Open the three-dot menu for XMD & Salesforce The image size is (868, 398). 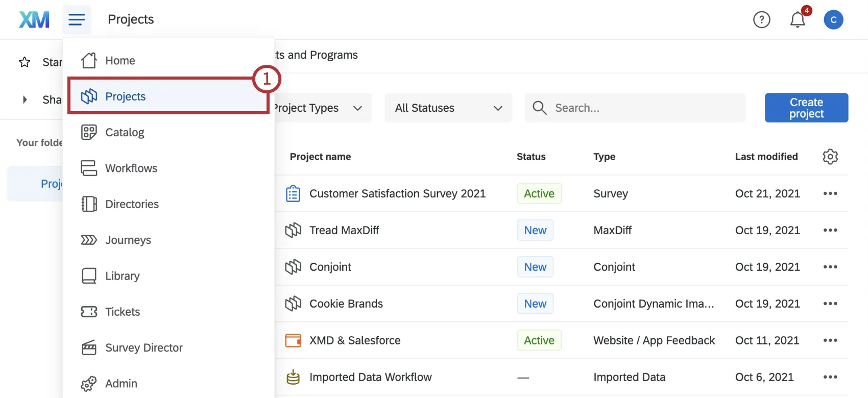[x=830, y=340]
